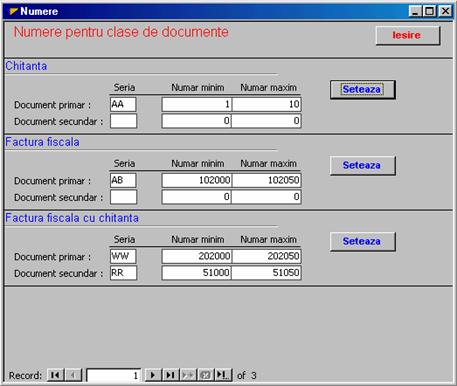457x386 pixels.
Task: Click the Factura fiscala cu chitanta heading
Action: point(72,218)
